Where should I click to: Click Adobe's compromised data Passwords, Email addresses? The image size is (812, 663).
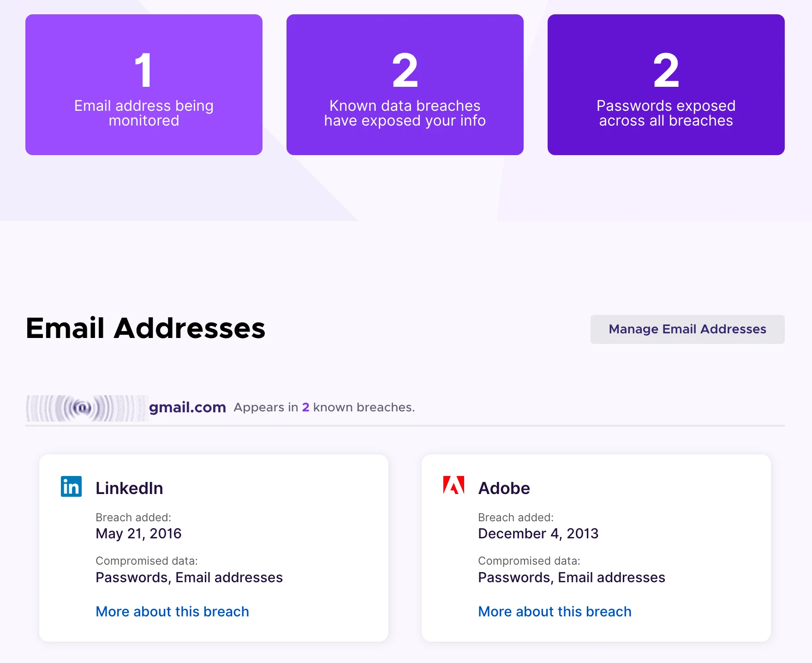[x=572, y=577]
